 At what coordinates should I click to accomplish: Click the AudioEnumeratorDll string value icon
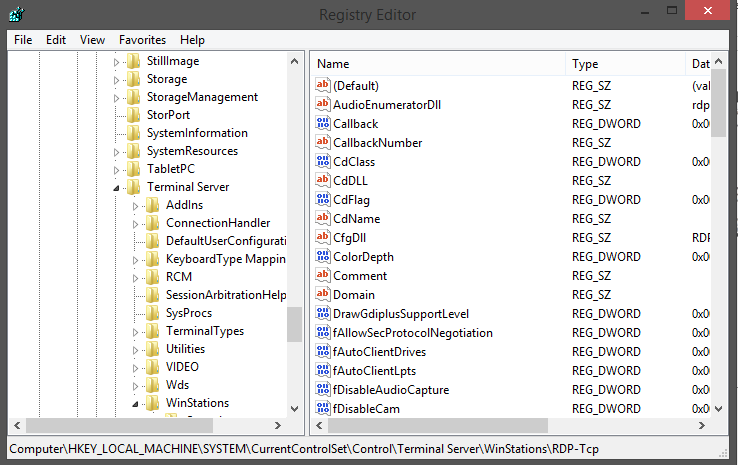click(x=322, y=104)
